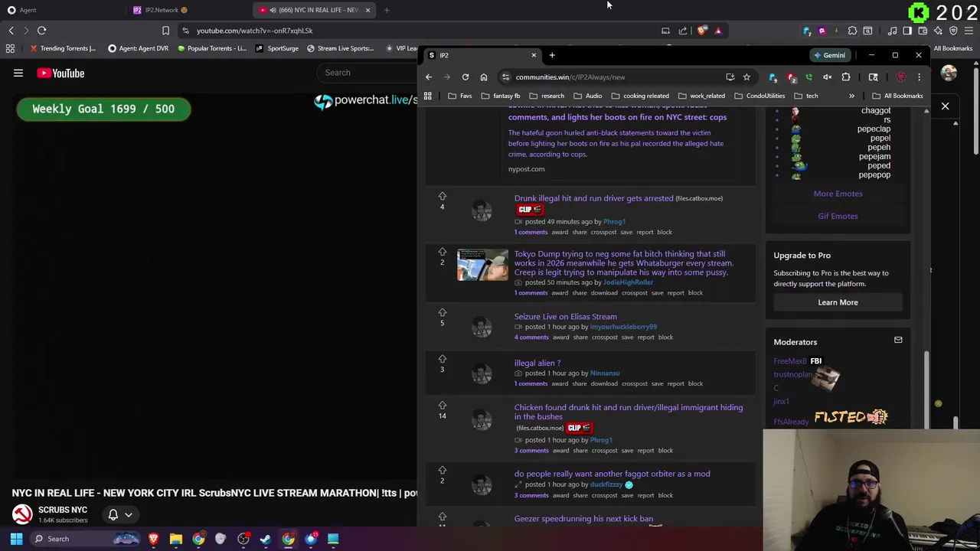Open Windows Start menu

click(16, 539)
